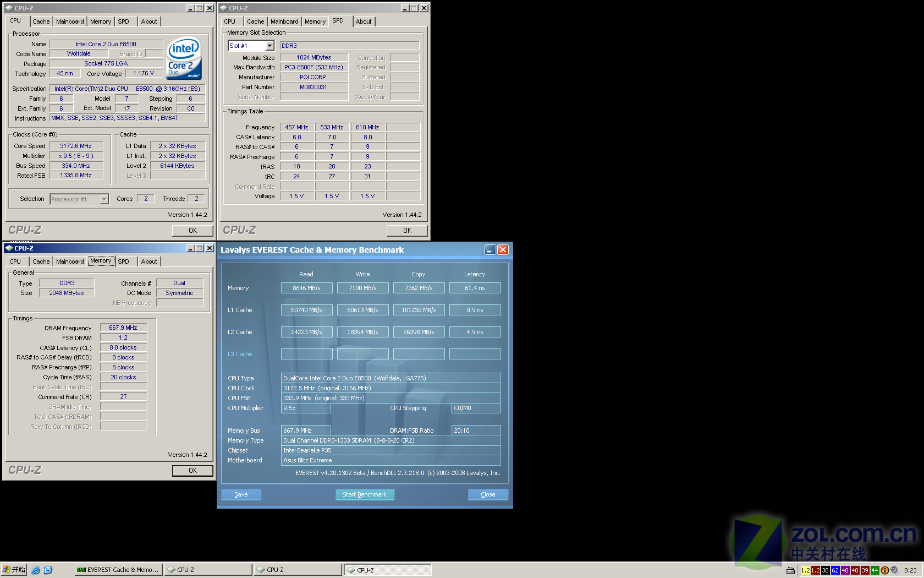Screen dimensions: 924x578
Task: Click the Memory Copy value 7362 MB/s
Action: [x=419, y=288]
